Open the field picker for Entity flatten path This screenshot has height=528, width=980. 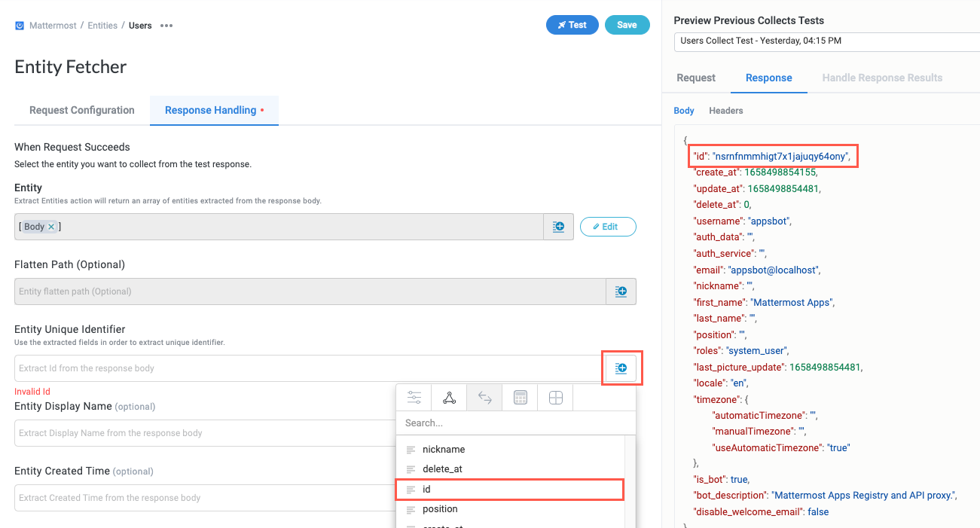[621, 291]
